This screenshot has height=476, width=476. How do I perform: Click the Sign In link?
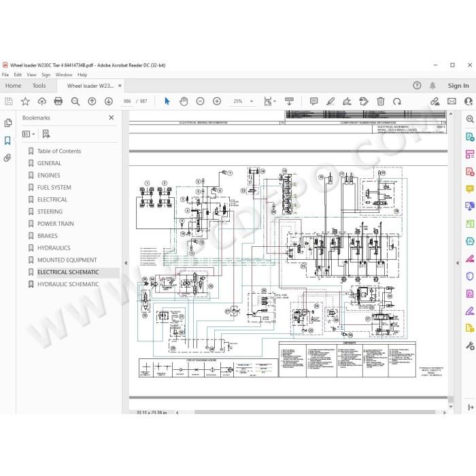point(458,86)
